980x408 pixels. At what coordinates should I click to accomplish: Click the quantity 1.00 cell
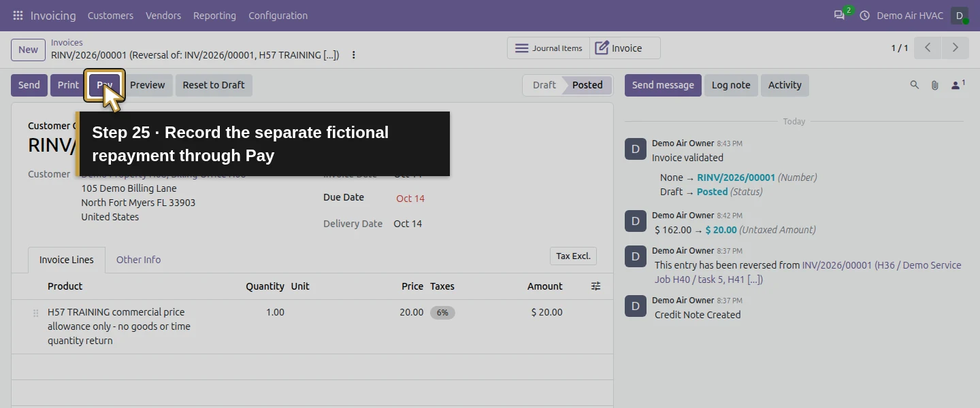tap(275, 312)
